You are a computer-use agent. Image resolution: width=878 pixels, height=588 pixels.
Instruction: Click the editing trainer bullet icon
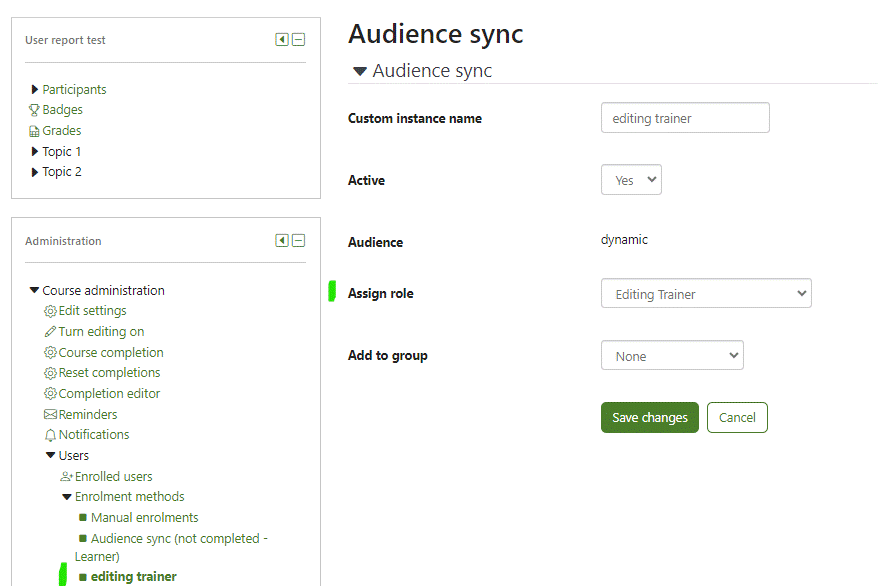coord(83,577)
